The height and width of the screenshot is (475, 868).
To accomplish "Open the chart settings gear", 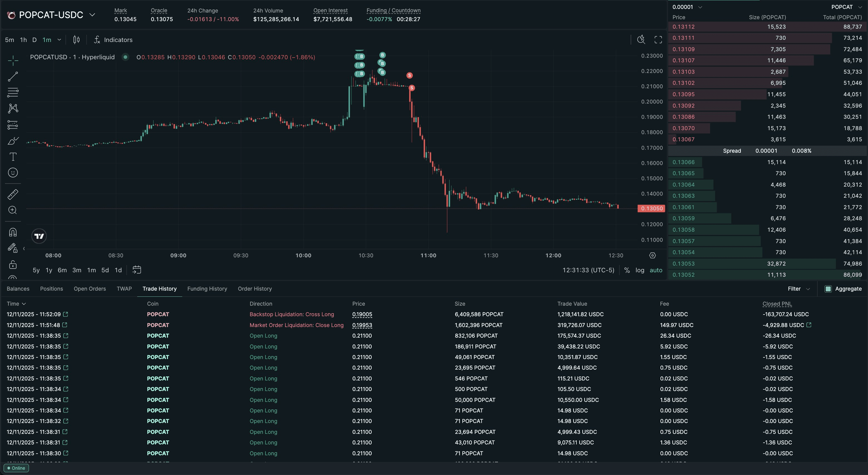I will 652,255.
